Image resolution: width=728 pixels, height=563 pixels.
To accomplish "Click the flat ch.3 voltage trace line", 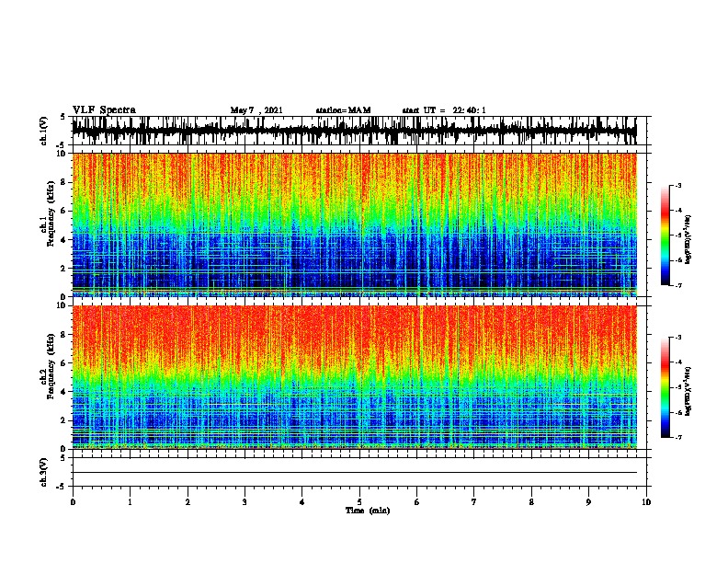I will tap(354, 473).
